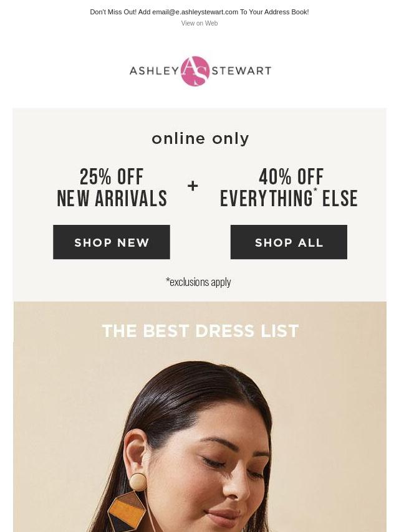The height and width of the screenshot is (532, 399).
Task: Click the SHOP NEW button
Action: (112, 242)
